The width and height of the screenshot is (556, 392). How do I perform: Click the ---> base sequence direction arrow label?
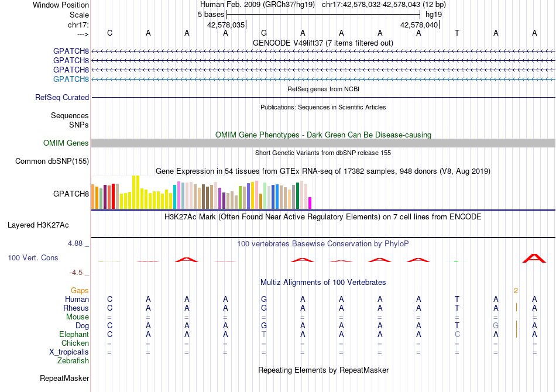83,34
